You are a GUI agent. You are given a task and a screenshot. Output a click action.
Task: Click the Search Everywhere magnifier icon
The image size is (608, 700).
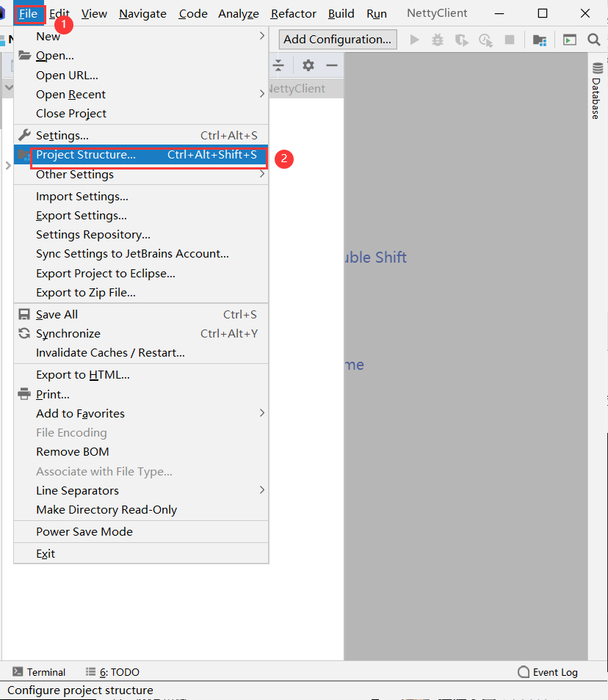tap(594, 40)
